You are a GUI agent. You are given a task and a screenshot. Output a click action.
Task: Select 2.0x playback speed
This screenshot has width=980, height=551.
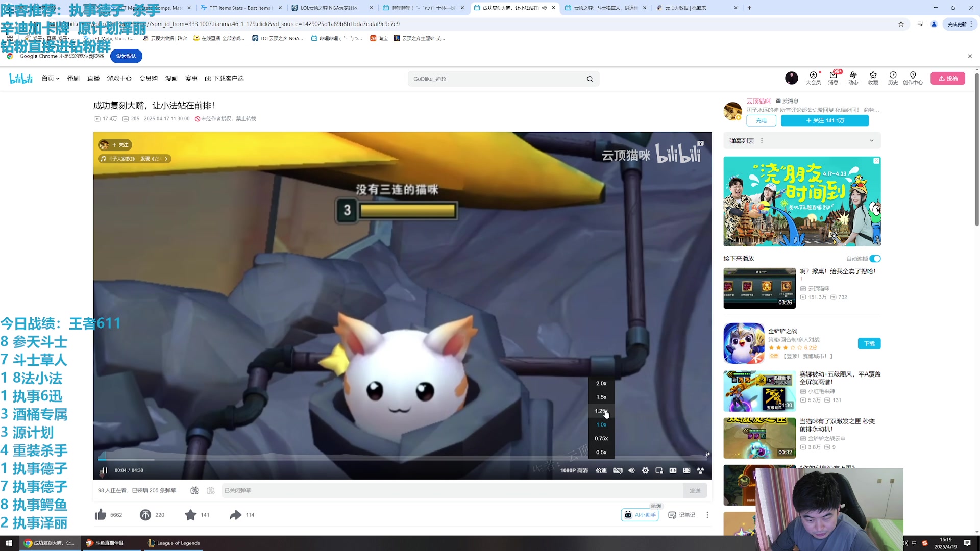601,383
